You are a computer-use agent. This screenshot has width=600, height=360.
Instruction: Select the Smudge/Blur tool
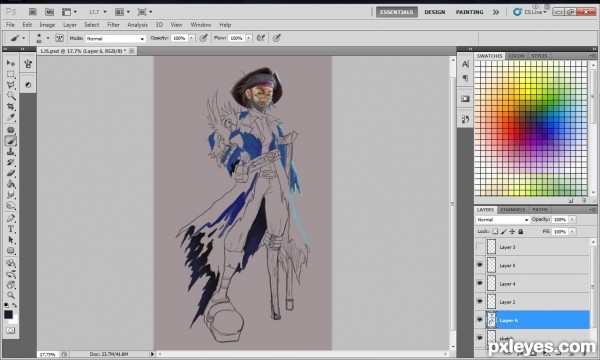(11, 195)
